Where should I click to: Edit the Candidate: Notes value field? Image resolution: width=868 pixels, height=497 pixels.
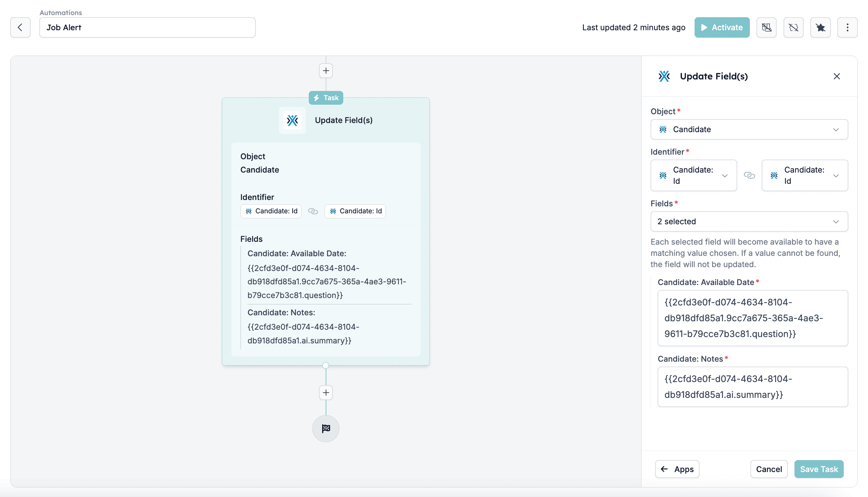point(753,387)
